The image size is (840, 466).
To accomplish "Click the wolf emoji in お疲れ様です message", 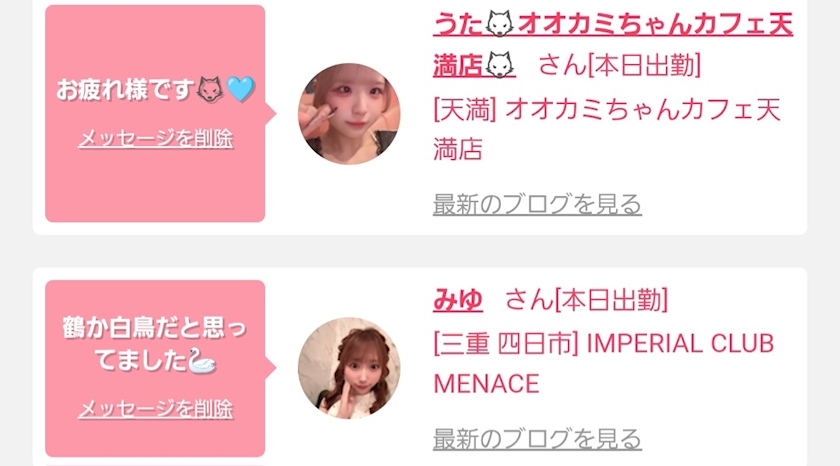I will (210, 89).
